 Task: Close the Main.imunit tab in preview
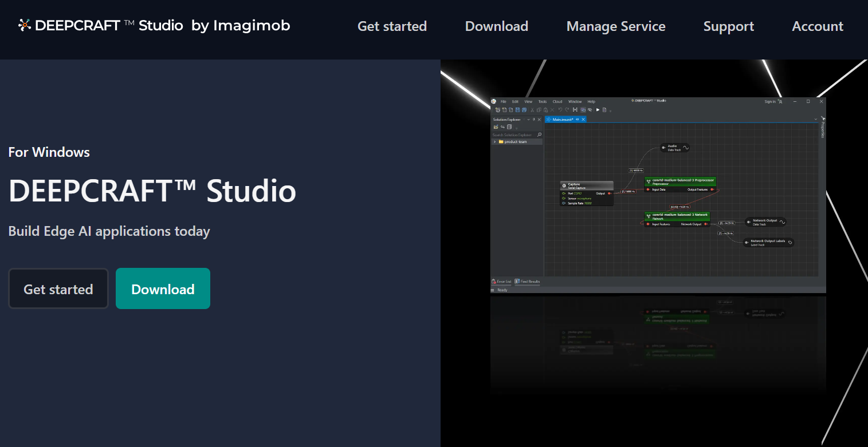[x=583, y=120]
